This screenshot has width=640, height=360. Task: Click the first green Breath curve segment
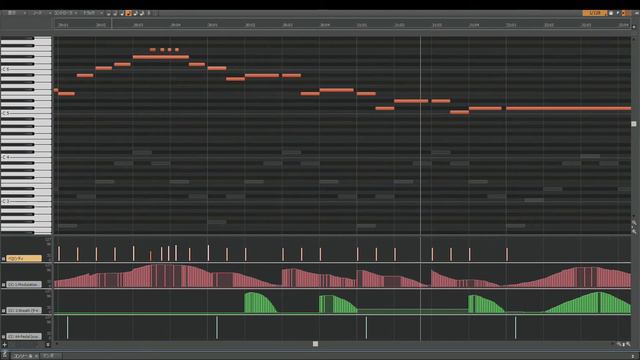click(x=260, y=303)
